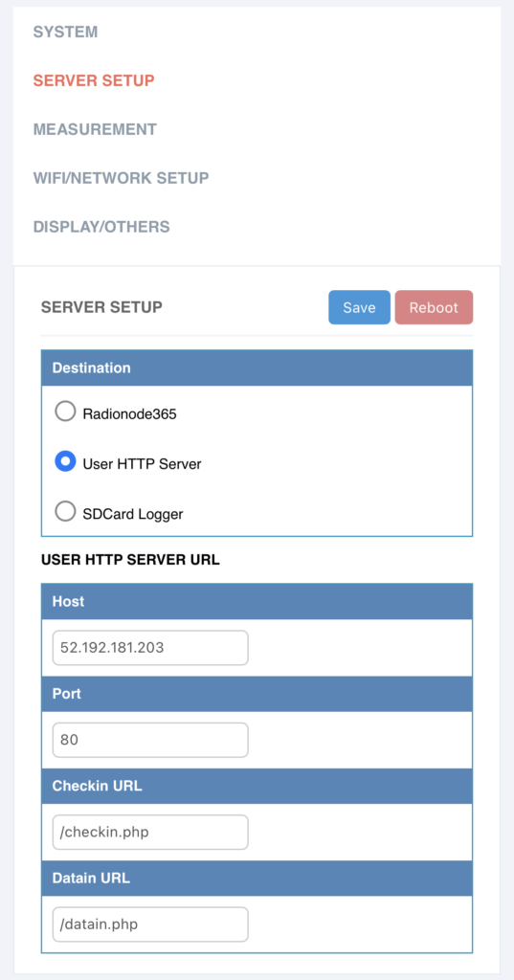The width and height of the screenshot is (514, 980).
Task: Click the Datain URL header bar
Action: tap(257, 879)
